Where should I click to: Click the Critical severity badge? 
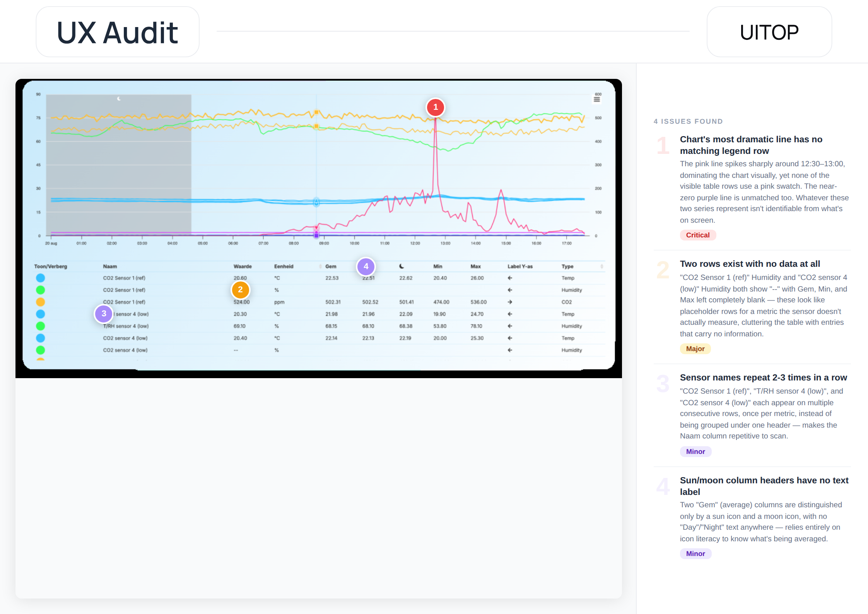tap(698, 235)
